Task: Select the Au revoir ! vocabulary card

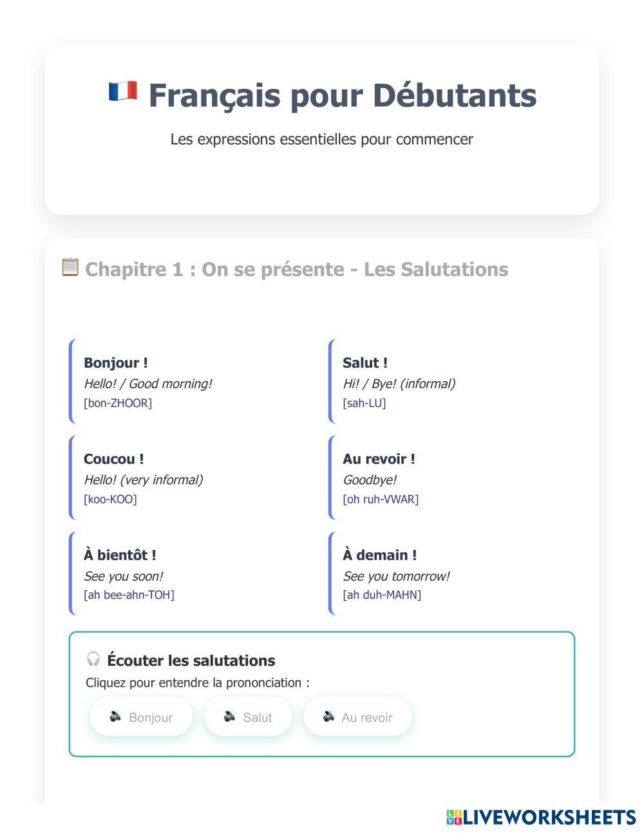Action: pyautogui.click(x=451, y=478)
